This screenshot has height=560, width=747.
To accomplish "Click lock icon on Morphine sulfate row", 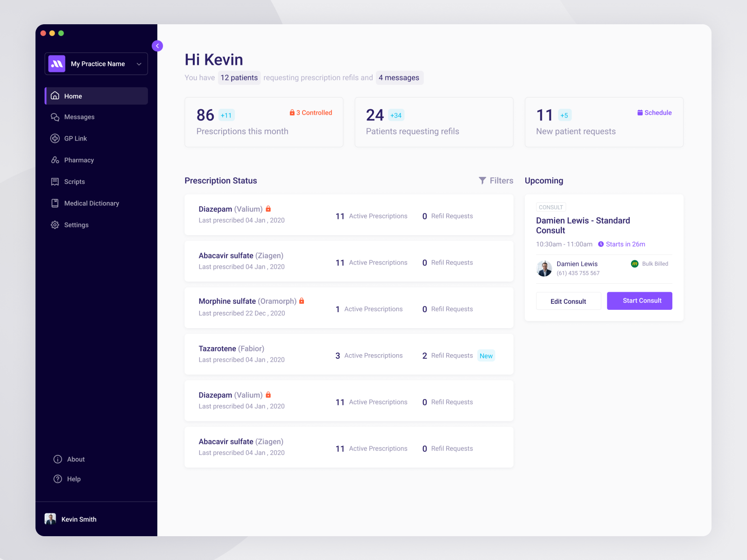I will click(302, 301).
